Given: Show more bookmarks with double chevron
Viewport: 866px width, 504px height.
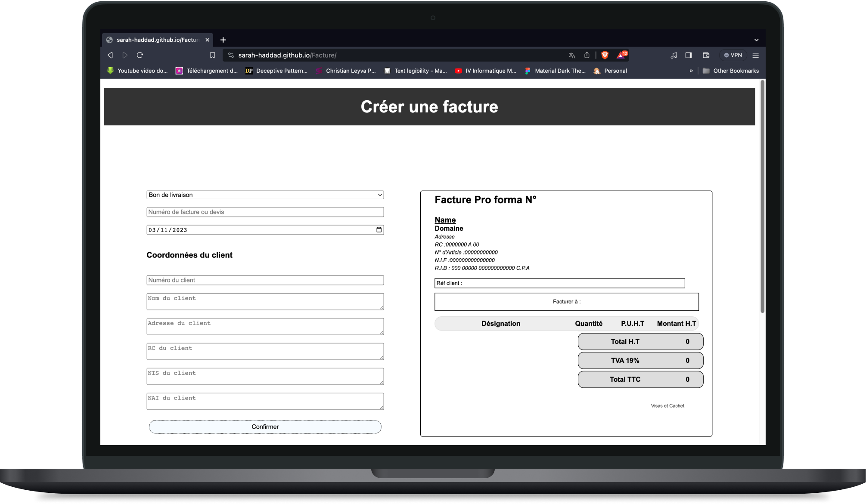Looking at the screenshot, I should [691, 71].
